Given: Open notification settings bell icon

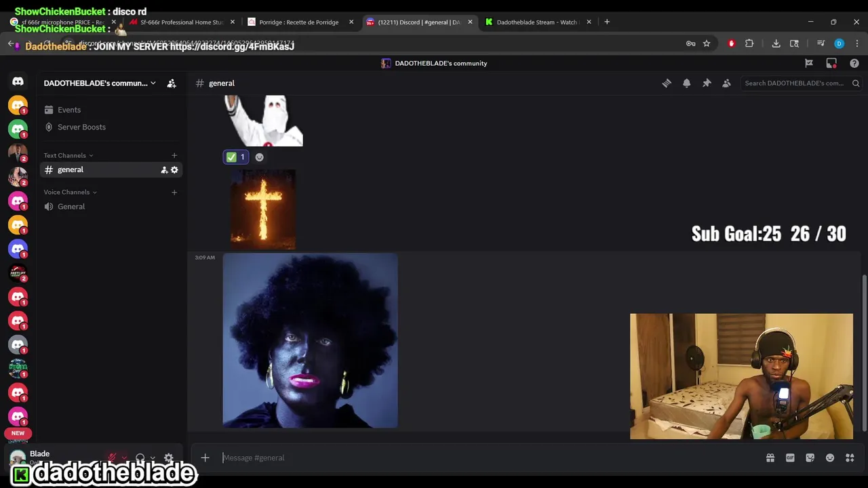Looking at the screenshot, I should point(686,83).
